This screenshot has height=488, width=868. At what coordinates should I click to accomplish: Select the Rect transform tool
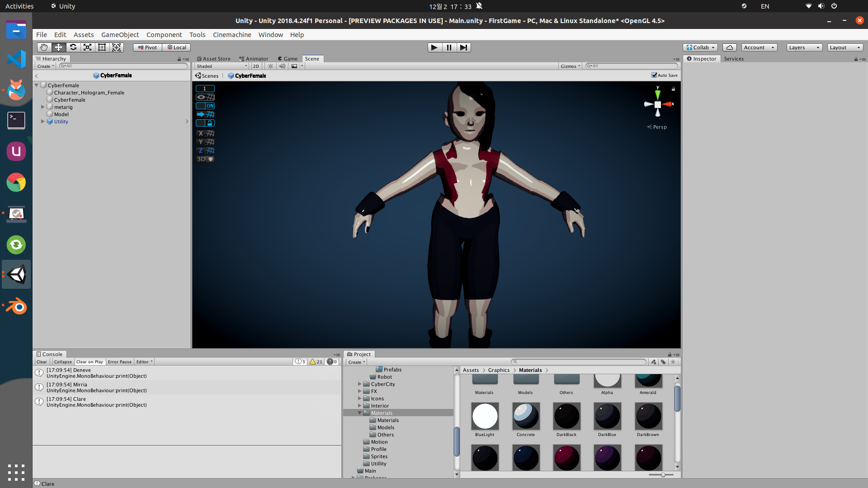tap(102, 47)
